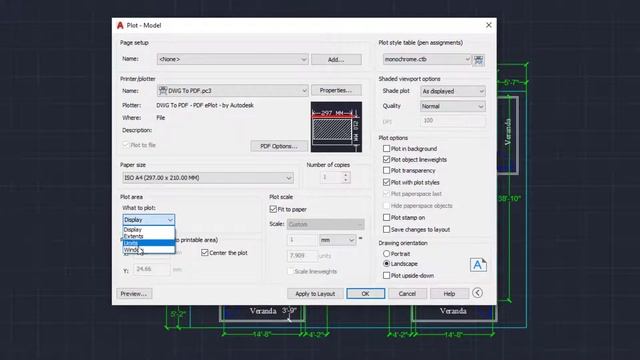
Task: Open the Shade plot dropdown
Action: point(453,91)
